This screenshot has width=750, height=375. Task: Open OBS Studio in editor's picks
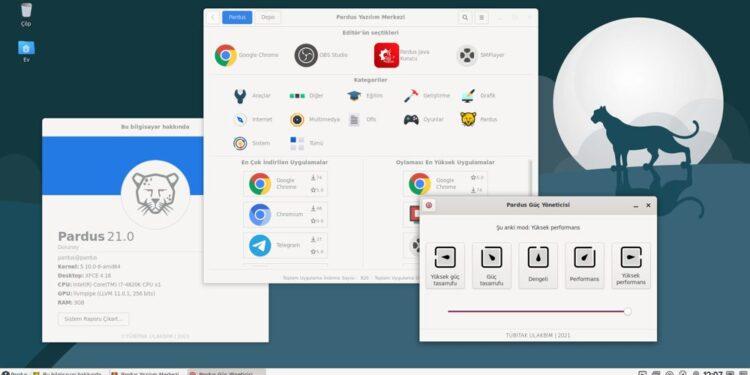coord(321,55)
